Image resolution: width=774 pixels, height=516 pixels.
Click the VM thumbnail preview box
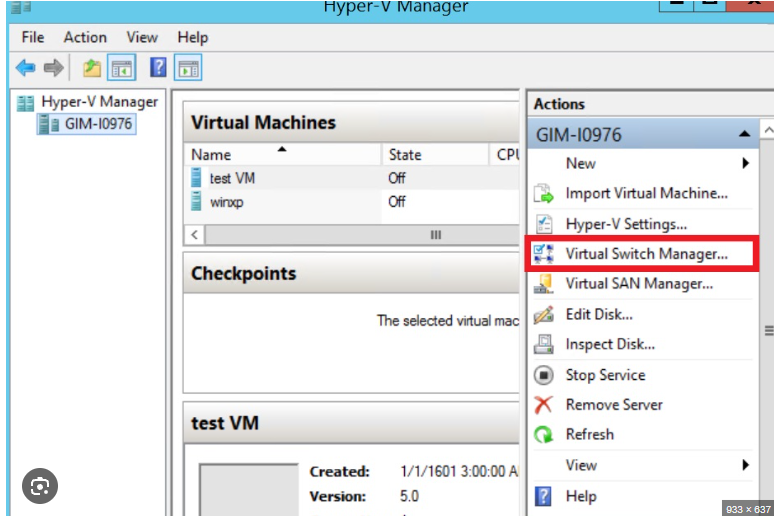click(249, 489)
